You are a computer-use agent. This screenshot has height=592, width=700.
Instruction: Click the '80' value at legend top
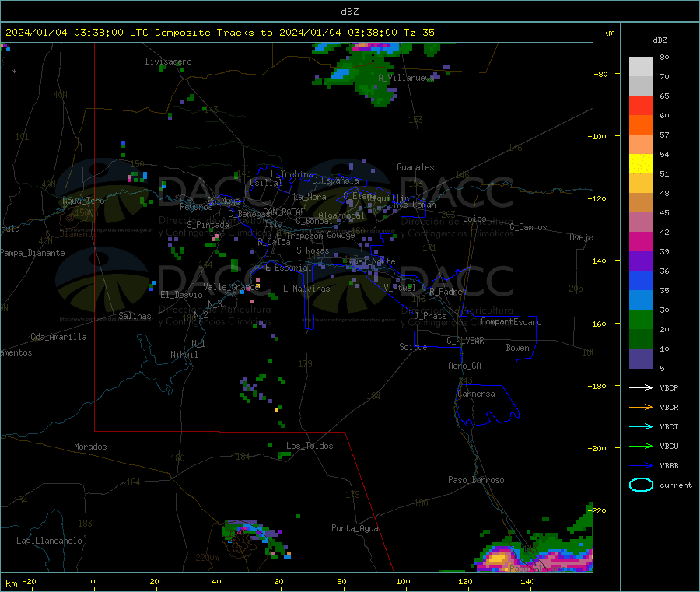point(664,57)
